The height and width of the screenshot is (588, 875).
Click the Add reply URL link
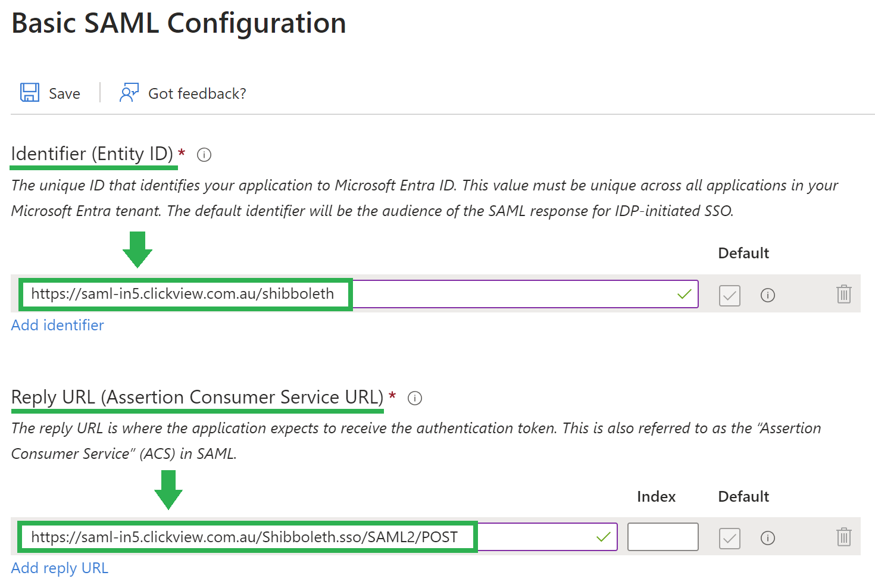[x=60, y=568]
